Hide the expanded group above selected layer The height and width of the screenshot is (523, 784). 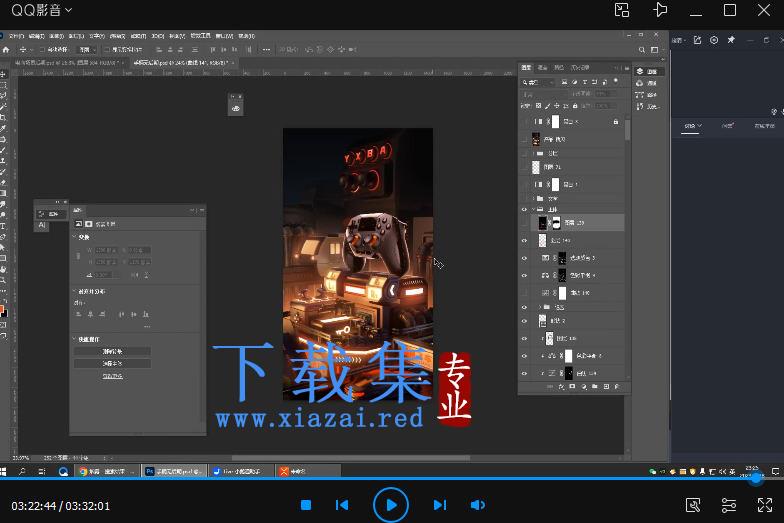pos(524,210)
